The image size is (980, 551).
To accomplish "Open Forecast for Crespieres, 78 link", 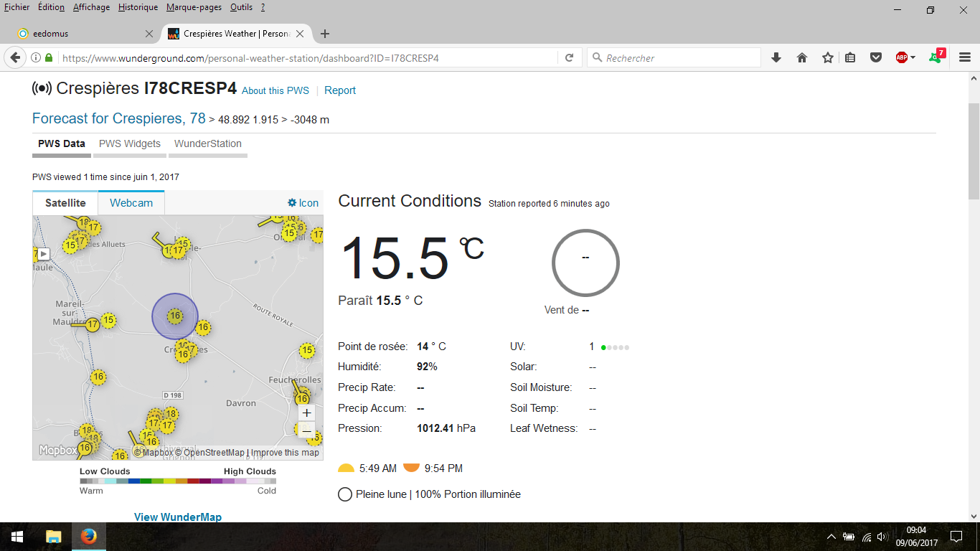I will [119, 118].
